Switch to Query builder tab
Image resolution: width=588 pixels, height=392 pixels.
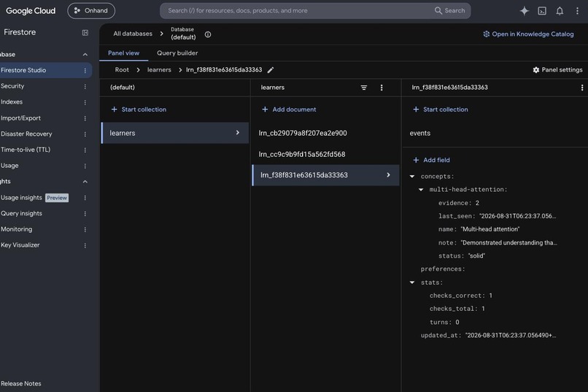click(x=177, y=53)
